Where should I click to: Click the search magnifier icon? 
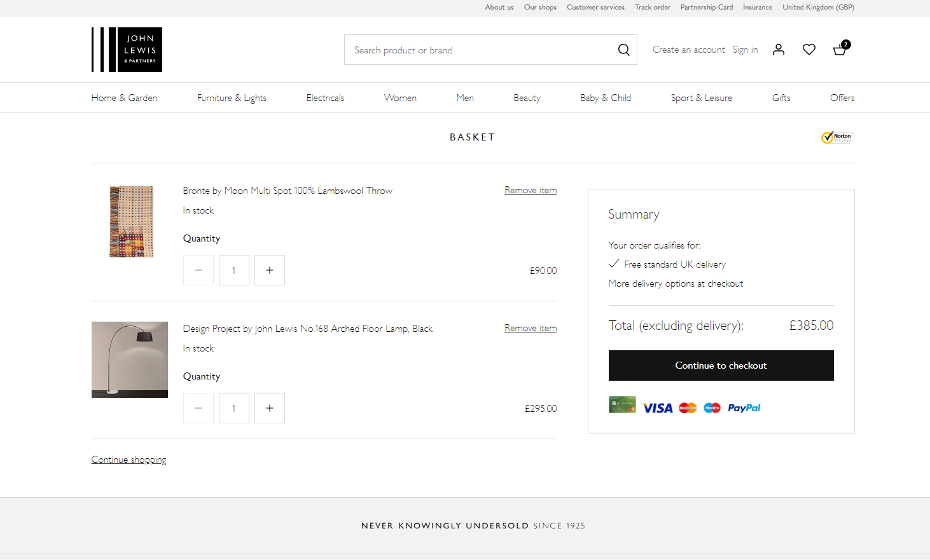623,50
